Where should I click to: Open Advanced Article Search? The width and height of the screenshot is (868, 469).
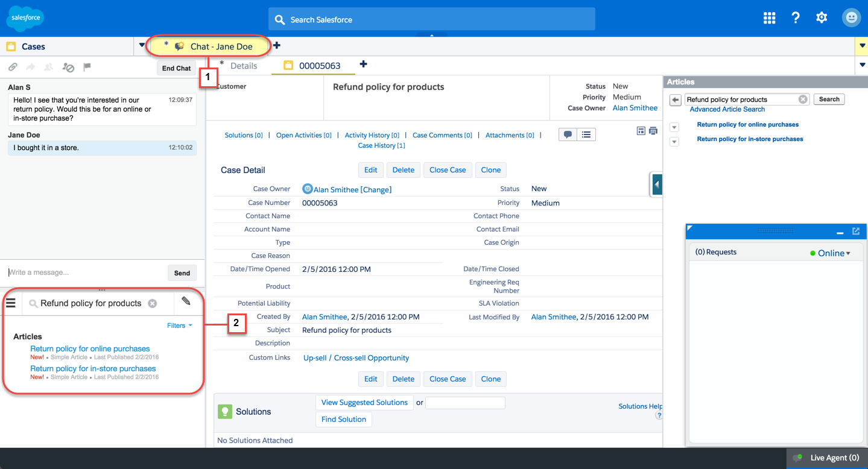726,109
